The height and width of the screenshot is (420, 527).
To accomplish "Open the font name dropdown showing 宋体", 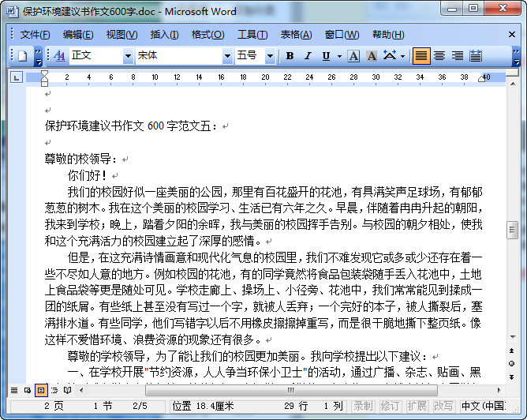I will click(x=228, y=56).
